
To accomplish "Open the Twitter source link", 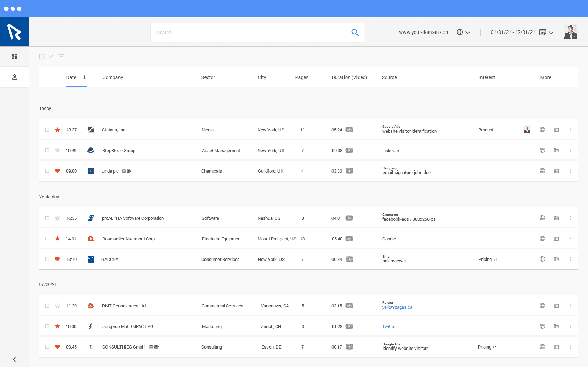I will coord(389,327).
